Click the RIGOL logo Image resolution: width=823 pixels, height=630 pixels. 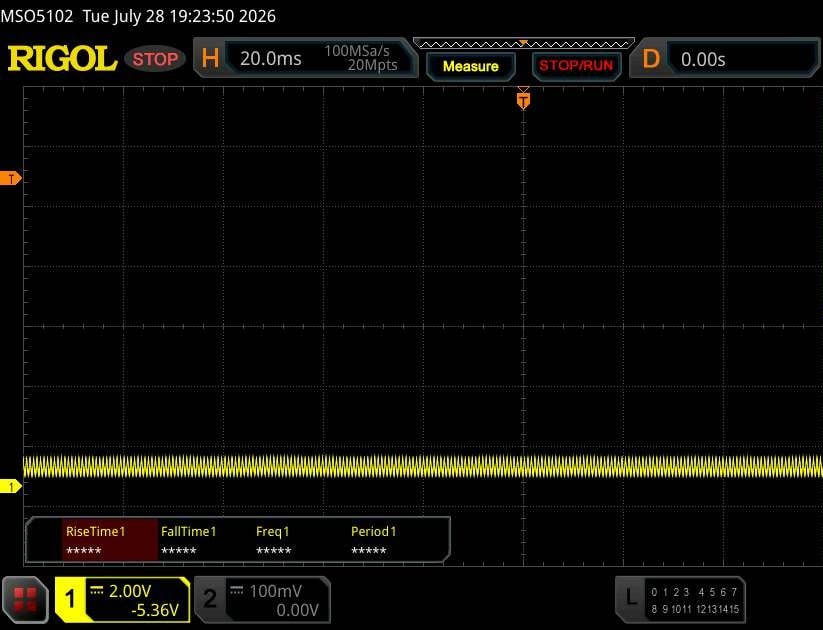coord(62,58)
